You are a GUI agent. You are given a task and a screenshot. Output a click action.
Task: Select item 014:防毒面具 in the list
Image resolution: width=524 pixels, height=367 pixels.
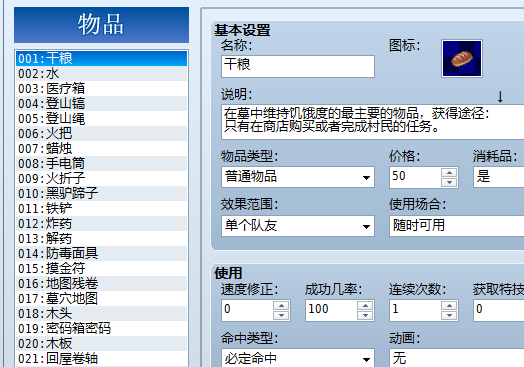[101, 254]
